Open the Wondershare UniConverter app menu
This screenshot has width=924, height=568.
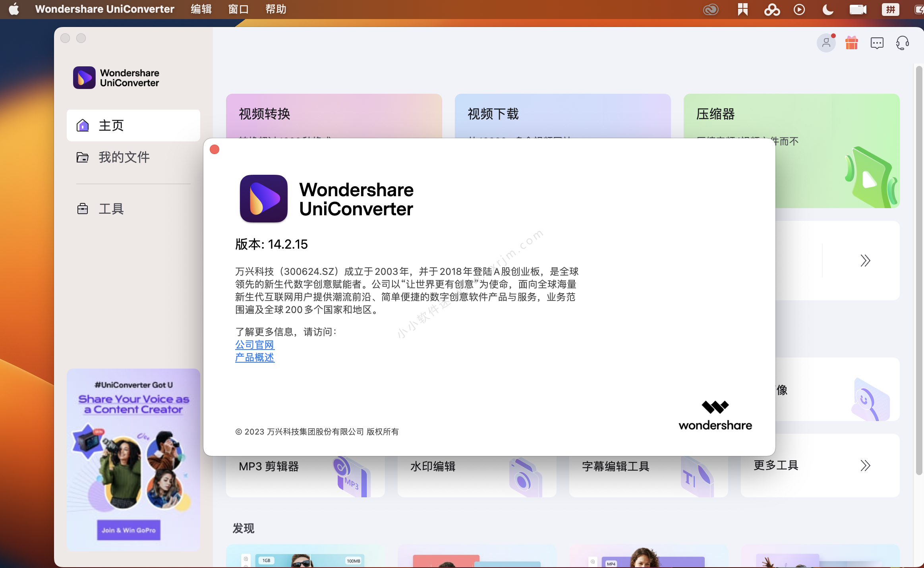coord(104,9)
